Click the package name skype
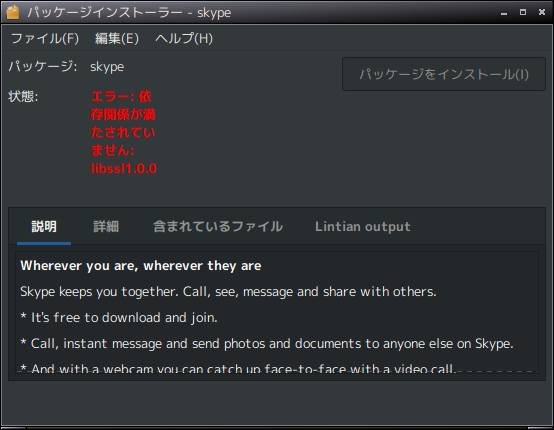This screenshot has height=430, width=554. pos(107,67)
